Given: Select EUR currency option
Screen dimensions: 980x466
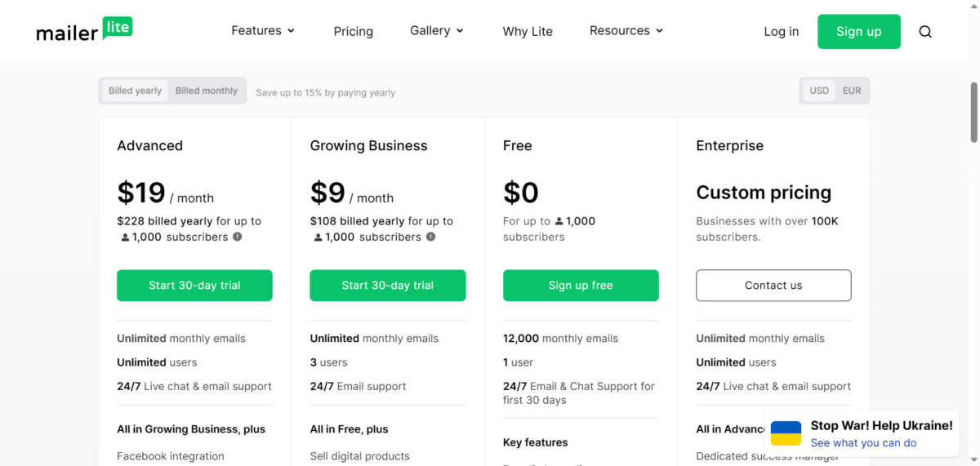Looking at the screenshot, I should pos(852,91).
